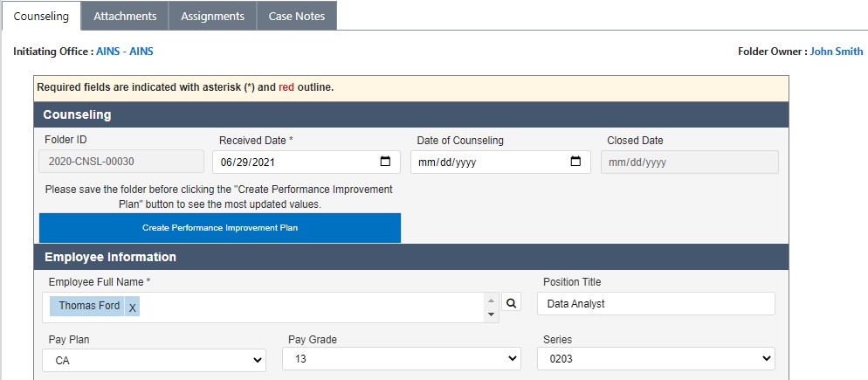Click Create Performance Improvement Plan button
The width and height of the screenshot is (868, 380).
coord(220,228)
